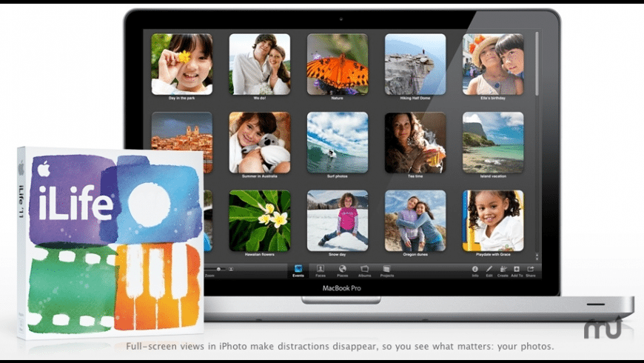
Task: Click the Add To icon
Action: tap(517, 270)
